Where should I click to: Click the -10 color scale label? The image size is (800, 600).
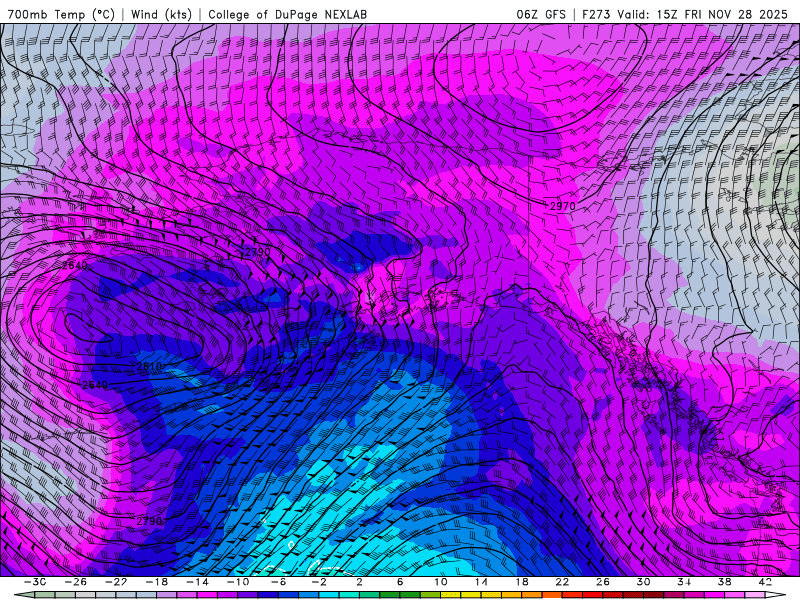click(238, 582)
